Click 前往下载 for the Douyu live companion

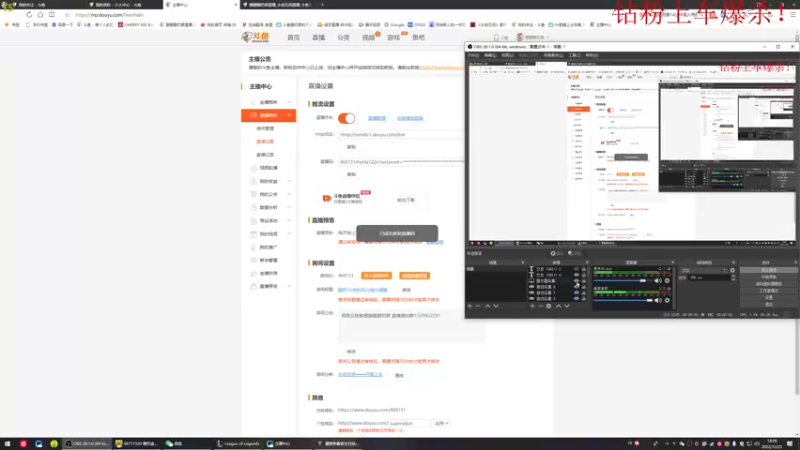coord(406,200)
